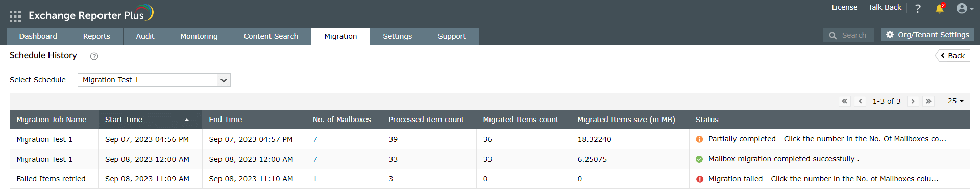Go to last page of results
The height and width of the screenshot is (191, 980).
(928, 101)
